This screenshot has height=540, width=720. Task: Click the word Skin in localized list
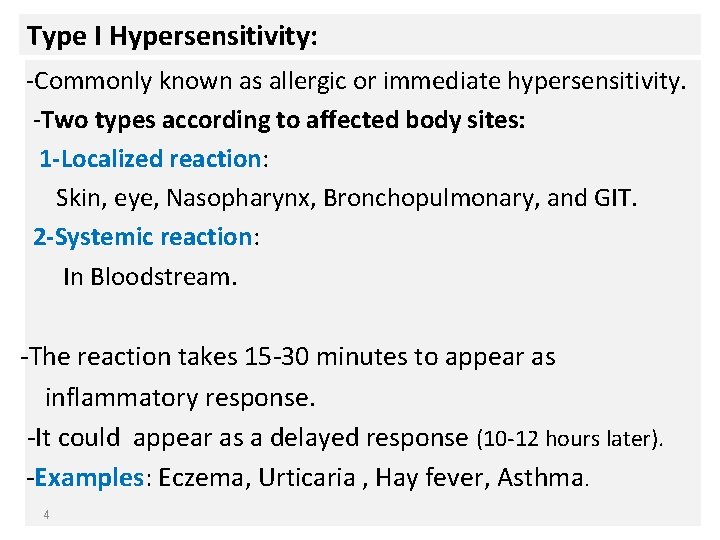[78, 198]
